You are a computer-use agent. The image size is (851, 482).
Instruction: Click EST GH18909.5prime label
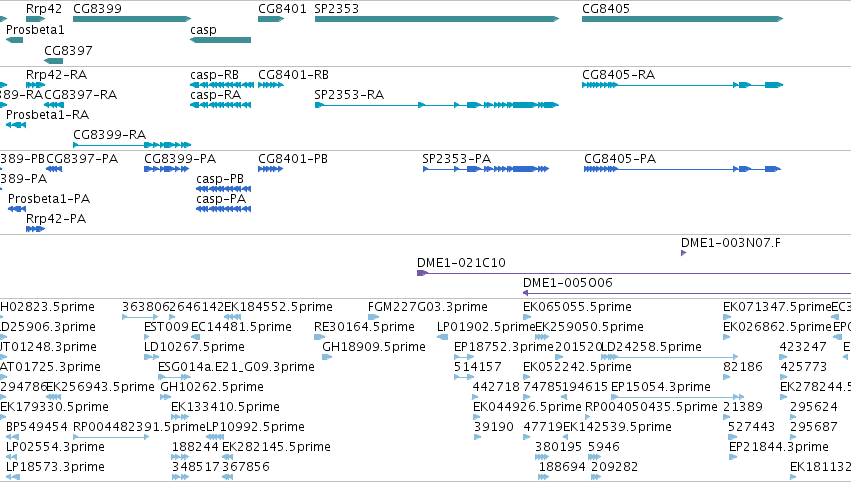pyautogui.click(x=374, y=347)
